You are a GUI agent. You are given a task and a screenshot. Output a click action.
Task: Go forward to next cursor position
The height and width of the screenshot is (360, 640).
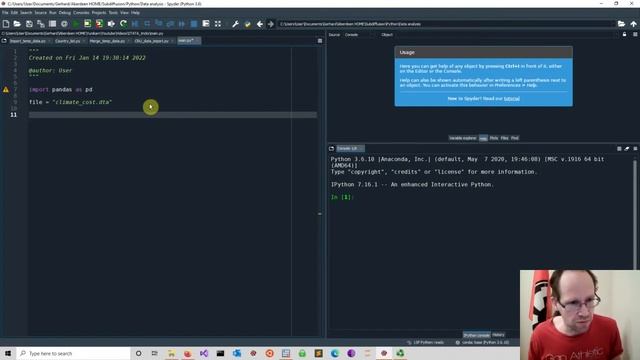click(271, 24)
